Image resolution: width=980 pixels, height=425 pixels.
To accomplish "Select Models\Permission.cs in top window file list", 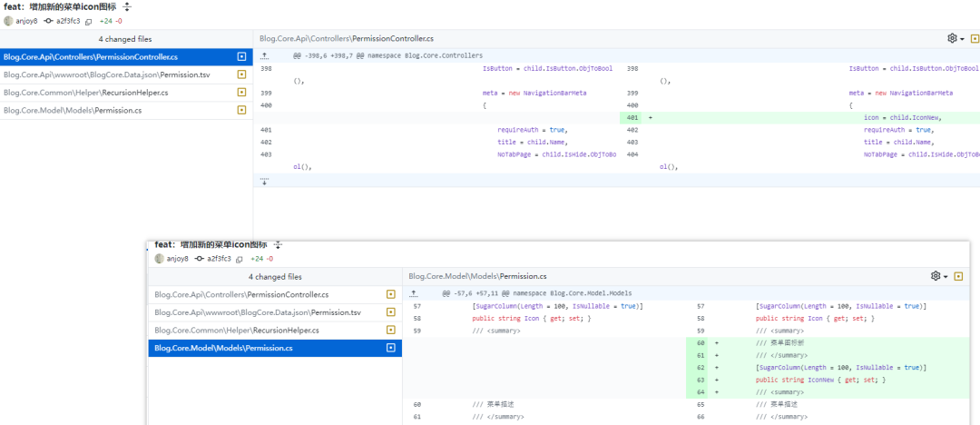I will [x=126, y=110].
